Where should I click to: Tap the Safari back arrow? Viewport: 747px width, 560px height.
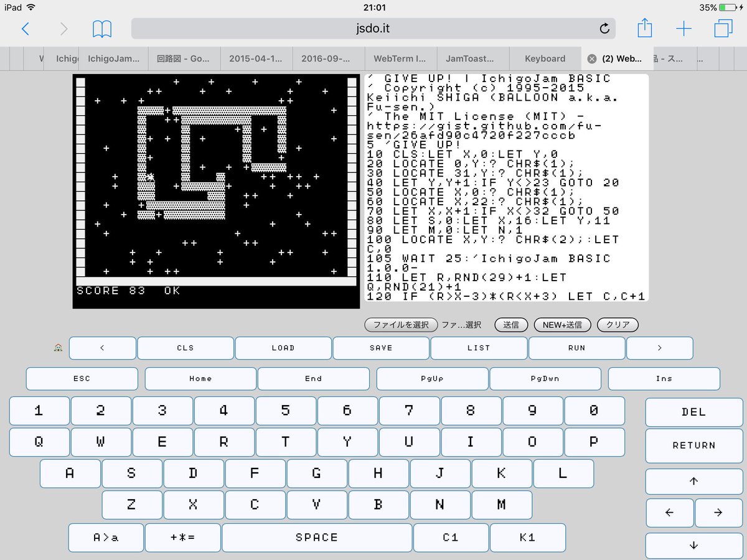pyautogui.click(x=25, y=29)
